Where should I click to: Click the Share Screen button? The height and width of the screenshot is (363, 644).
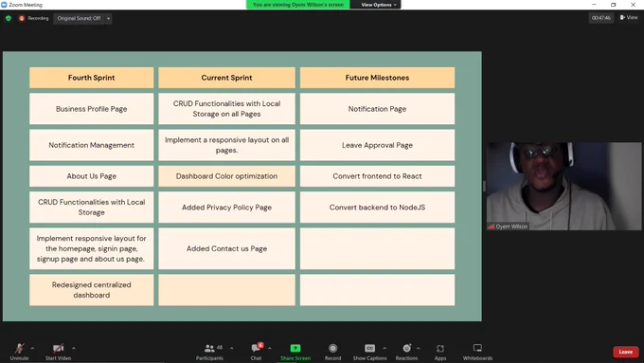click(x=295, y=352)
